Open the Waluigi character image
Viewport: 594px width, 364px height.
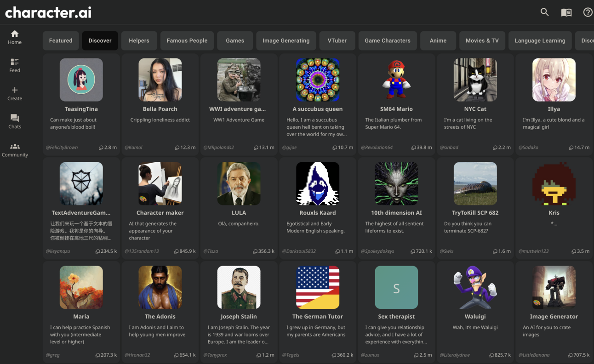(x=475, y=287)
